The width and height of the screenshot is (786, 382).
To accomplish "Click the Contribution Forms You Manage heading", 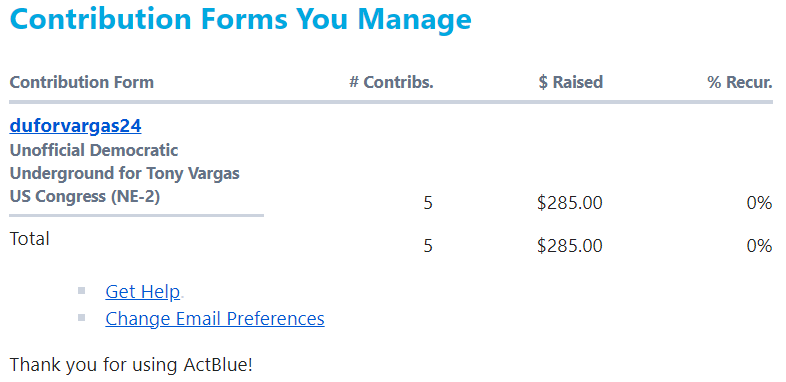I will coord(241,19).
